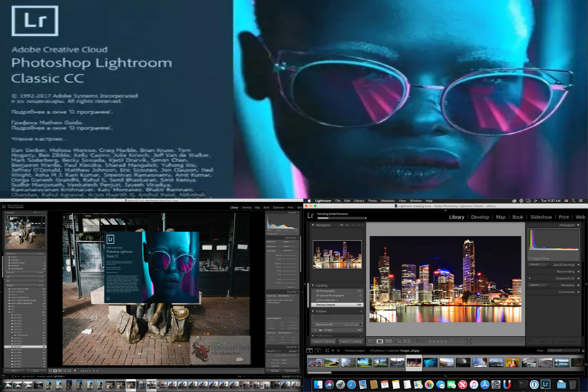
Task: Toggle the Original Photo checkbox under histogram
Action: [x=530, y=259]
